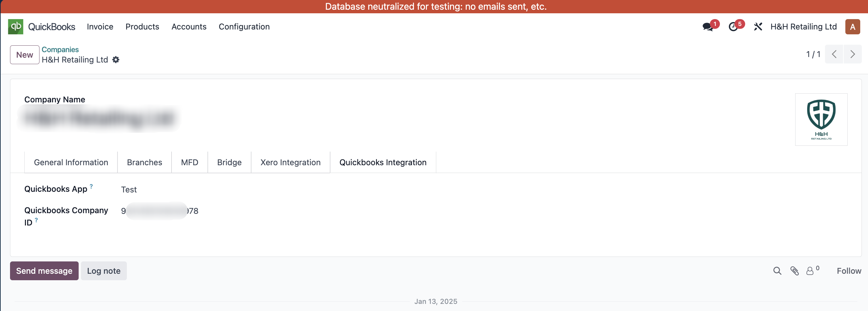This screenshot has width=868, height=311.
Task: Open the H&H Retailing Ltd company switcher
Action: pyautogui.click(x=803, y=27)
